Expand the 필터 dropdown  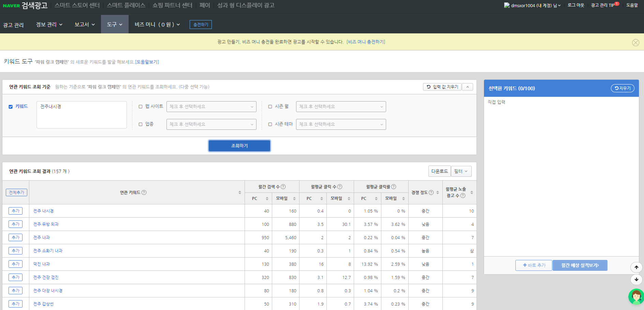point(461,171)
